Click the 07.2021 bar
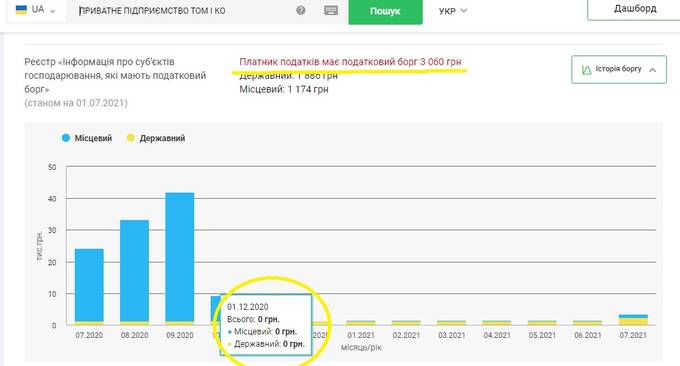This screenshot has width=680, height=366. pyautogui.click(x=633, y=320)
